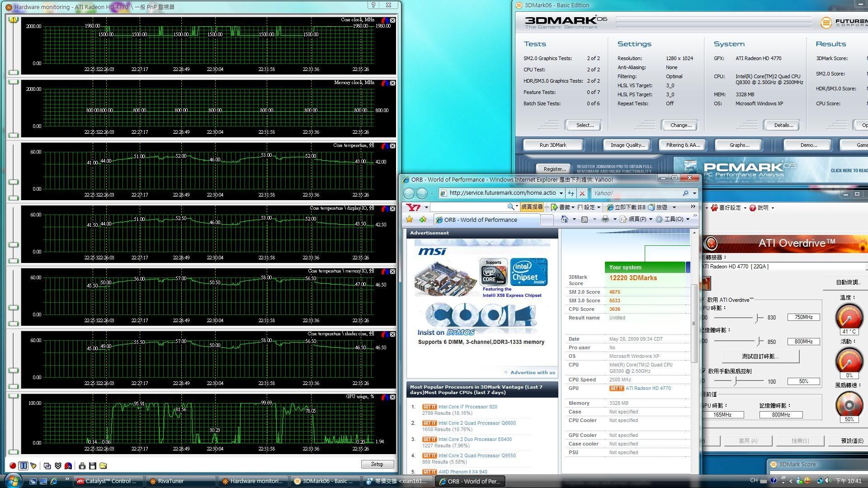Select the ORB - World of Performance tab
Image resolution: width=868 pixels, height=488 pixels.
486,220
